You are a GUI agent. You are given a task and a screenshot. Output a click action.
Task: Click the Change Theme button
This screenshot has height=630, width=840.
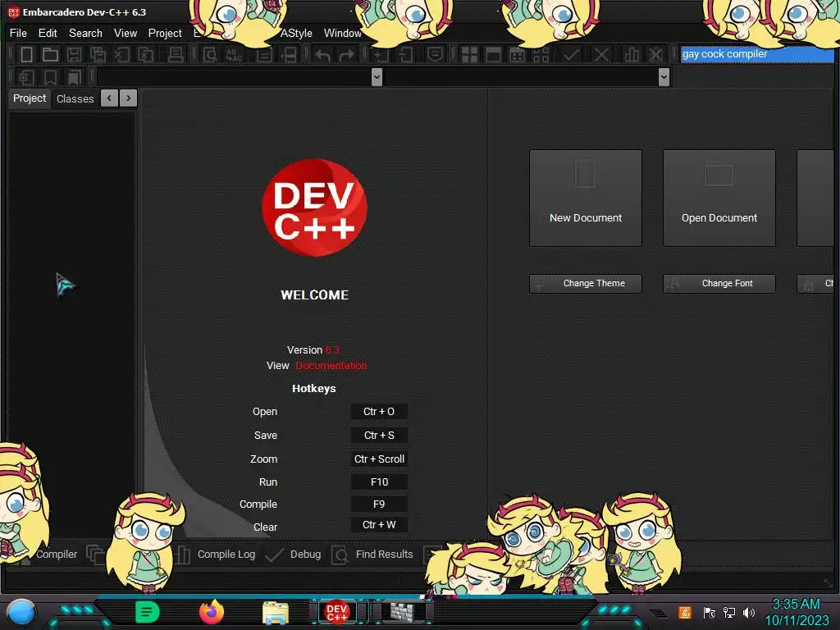(x=586, y=283)
